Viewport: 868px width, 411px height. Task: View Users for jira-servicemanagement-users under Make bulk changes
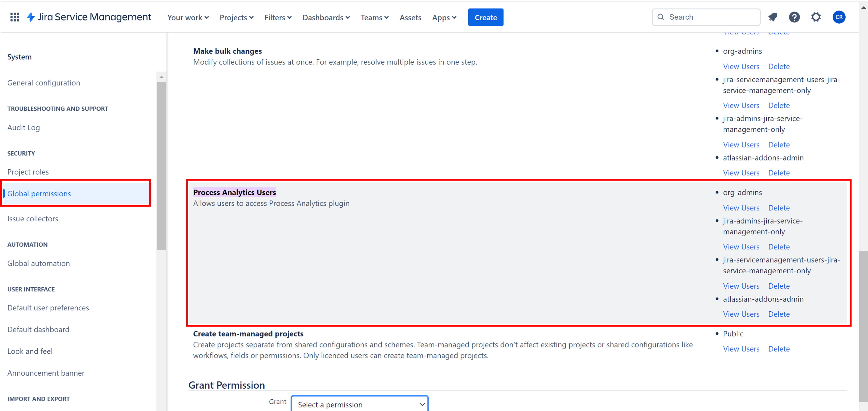tap(741, 106)
